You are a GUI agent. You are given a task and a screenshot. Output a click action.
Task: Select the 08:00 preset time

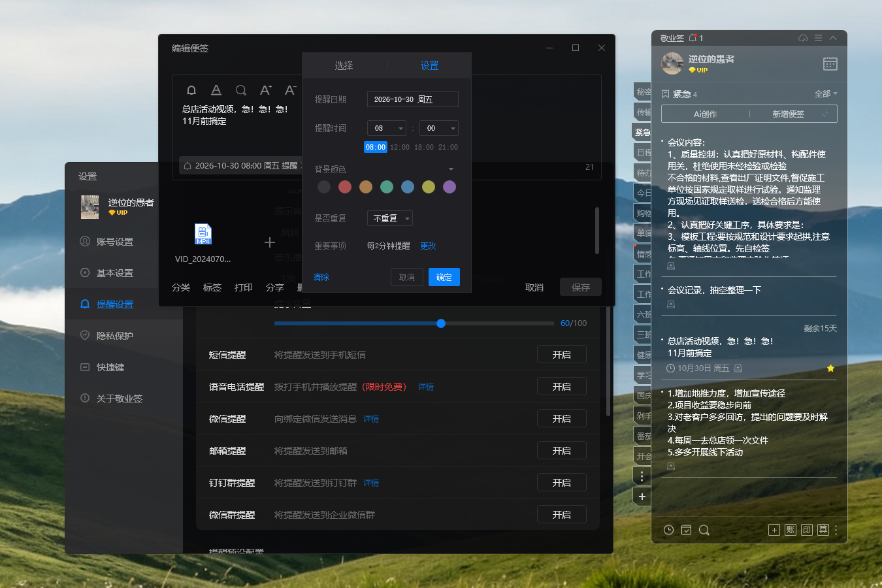376,147
